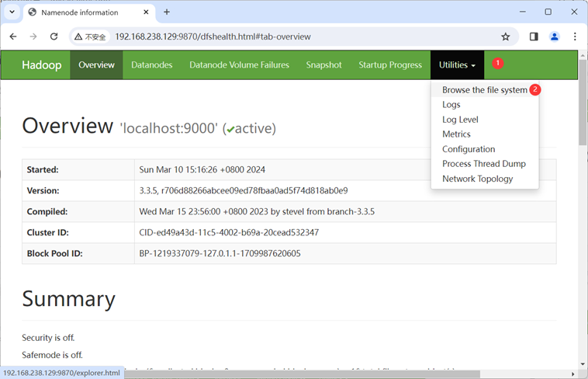
Task: Select Network Topology menu entry
Action: pyautogui.click(x=477, y=179)
